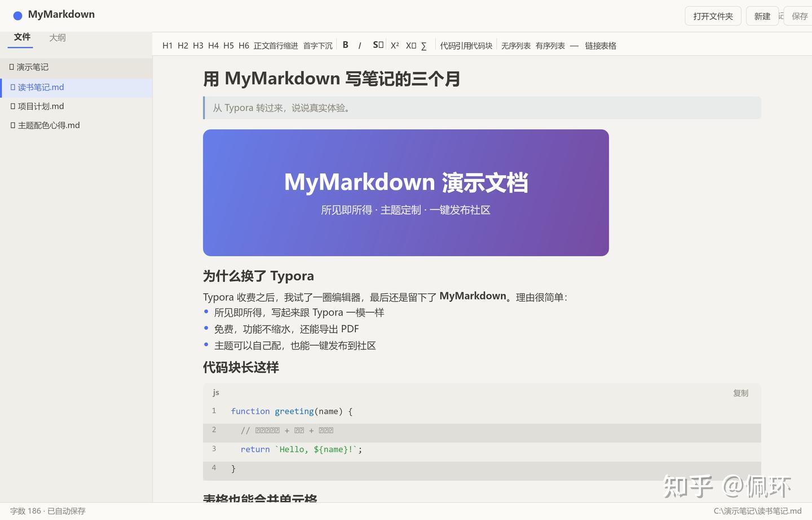Open 主题配色心得.md in file list
Screen dimensions: 812x520
click(76, 126)
